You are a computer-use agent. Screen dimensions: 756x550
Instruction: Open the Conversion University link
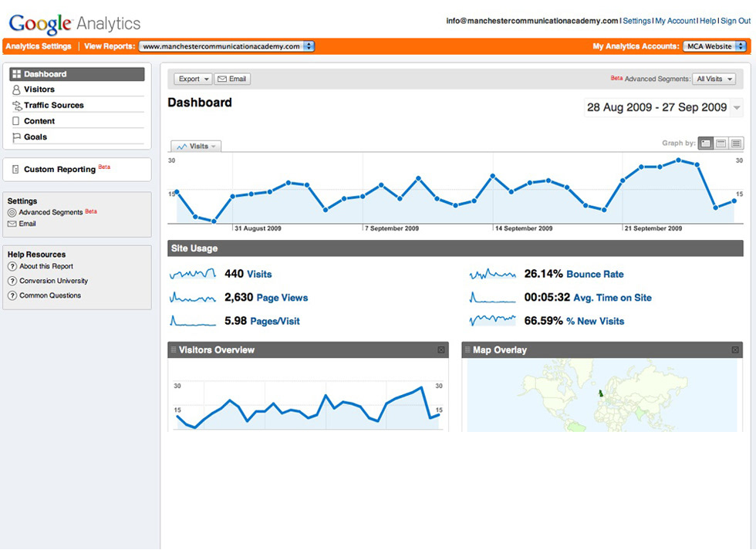click(x=53, y=281)
